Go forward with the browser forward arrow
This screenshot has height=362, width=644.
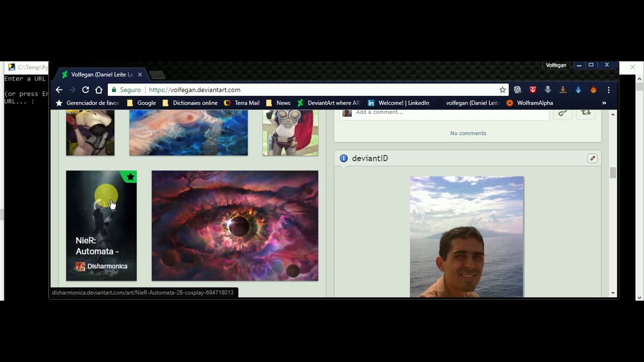tap(72, 89)
